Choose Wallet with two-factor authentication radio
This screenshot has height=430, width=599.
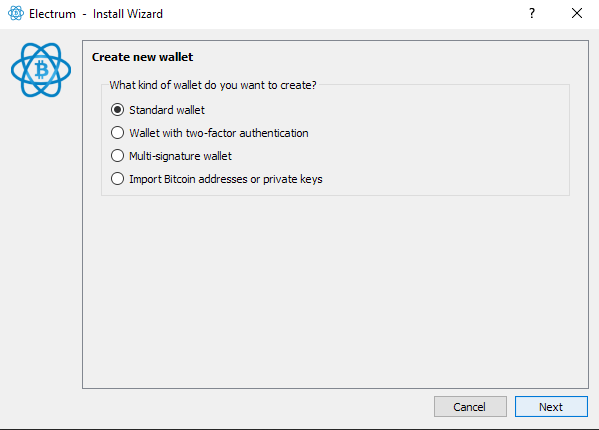click(x=117, y=133)
